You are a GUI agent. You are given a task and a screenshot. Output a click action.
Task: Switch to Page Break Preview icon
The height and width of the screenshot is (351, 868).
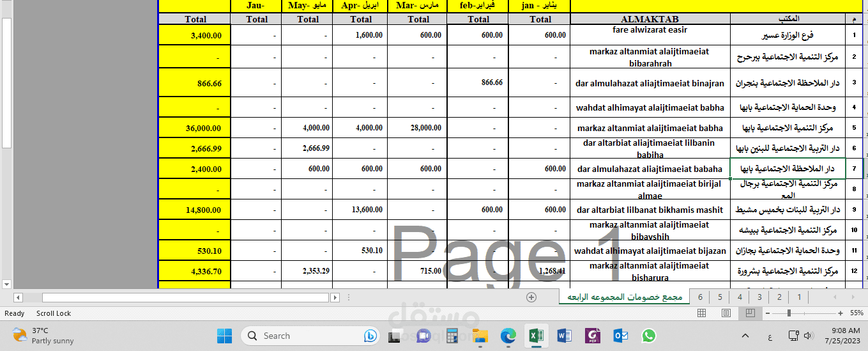[x=750, y=313]
